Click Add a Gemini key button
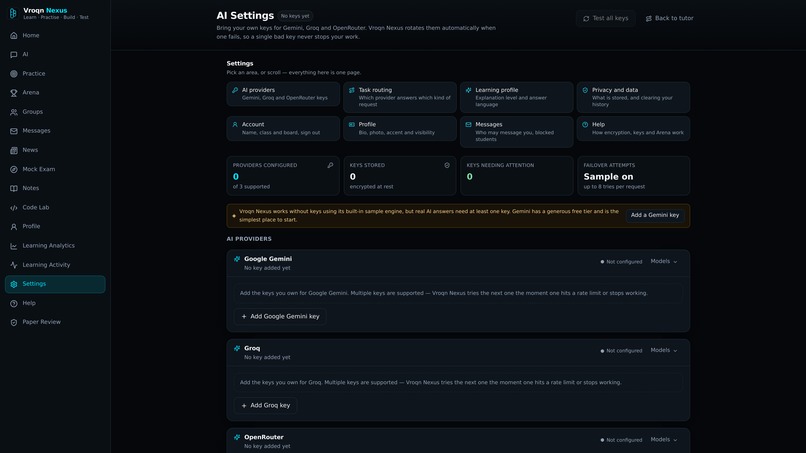 click(x=655, y=215)
